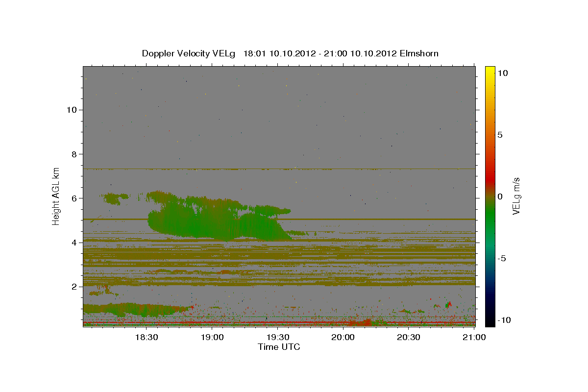Screen dimensions: 588x392
Task: Click the 'Height AGL km' axis label
Action: (56, 196)
